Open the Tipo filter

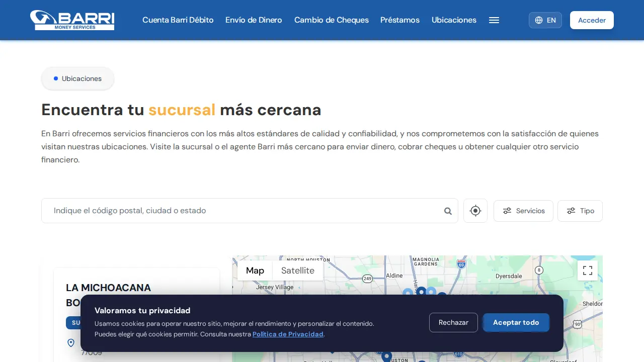click(580, 211)
